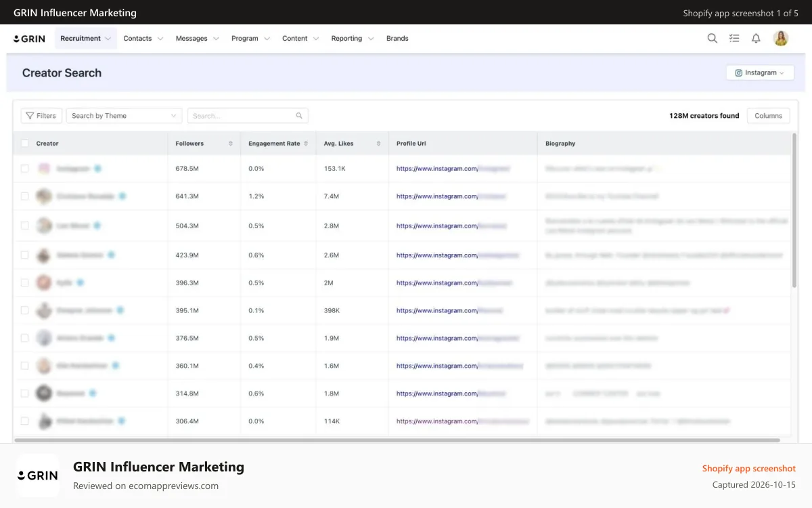Click the creator avatar in the 423.9M row
This screenshot has width=812, height=508.
click(44, 255)
